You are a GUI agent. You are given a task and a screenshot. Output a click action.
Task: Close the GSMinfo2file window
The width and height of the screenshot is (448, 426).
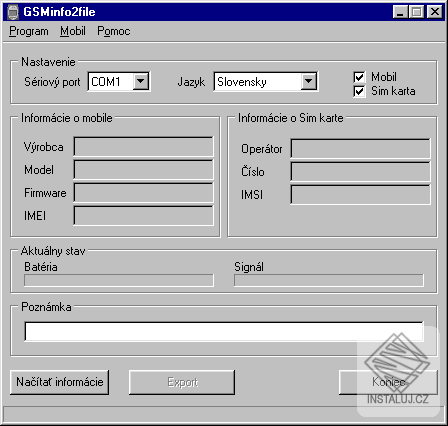tap(435, 12)
